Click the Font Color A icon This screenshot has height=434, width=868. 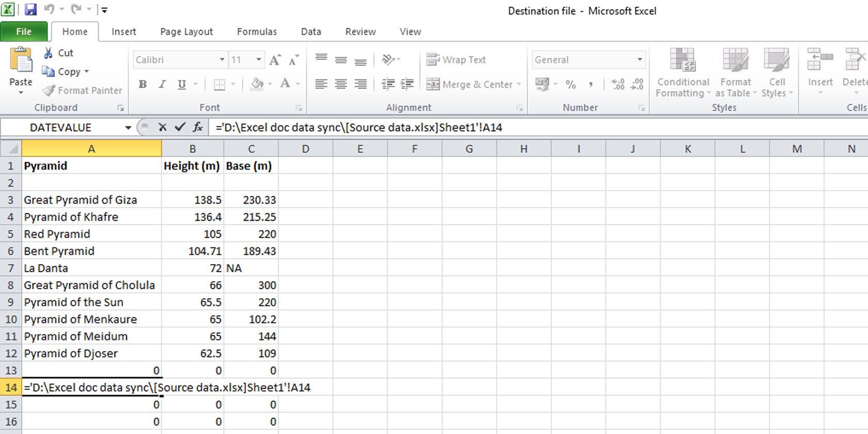tap(285, 84)
